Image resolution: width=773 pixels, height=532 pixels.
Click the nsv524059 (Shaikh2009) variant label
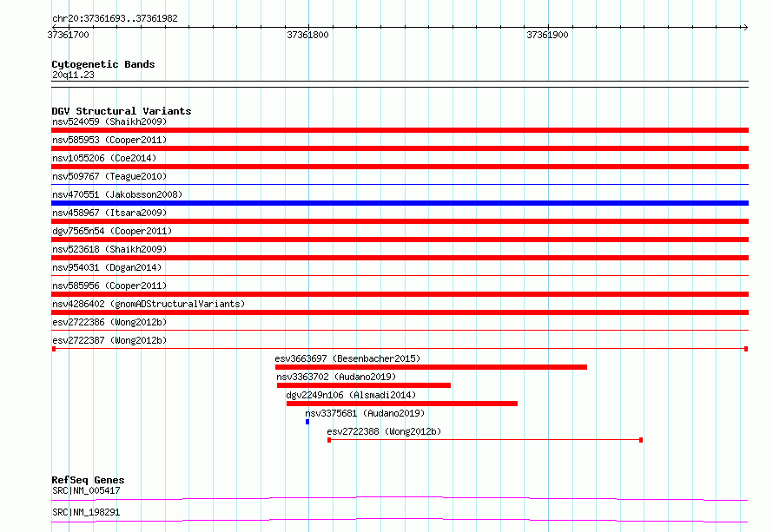click(x=109, y=122)
